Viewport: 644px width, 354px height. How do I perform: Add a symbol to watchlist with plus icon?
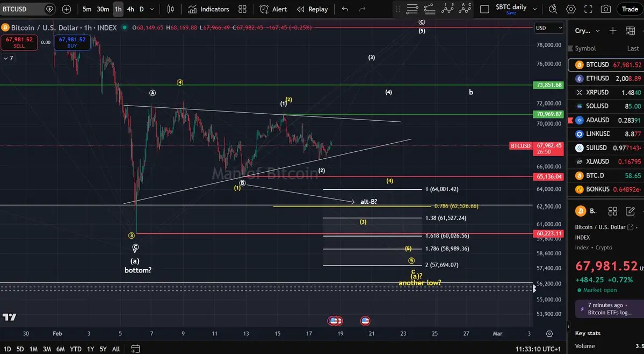pos(613,31)
